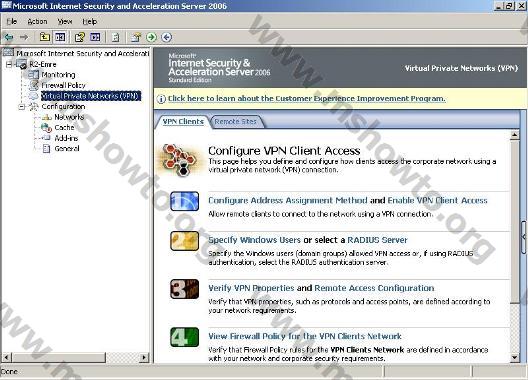This screenshot has height=380, width=528.
Task: Open the Action menu
Action: point(37,22)
